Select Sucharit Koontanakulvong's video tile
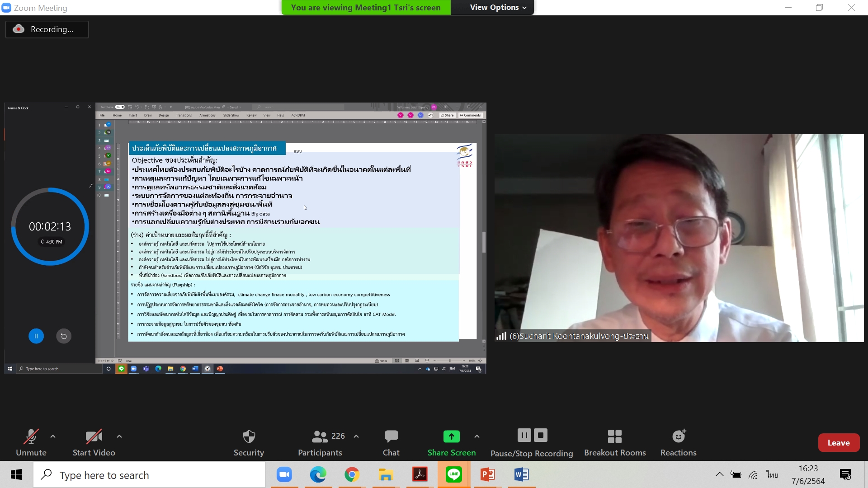Viewport: 868px width, 488px height. [x=679, y=238]
